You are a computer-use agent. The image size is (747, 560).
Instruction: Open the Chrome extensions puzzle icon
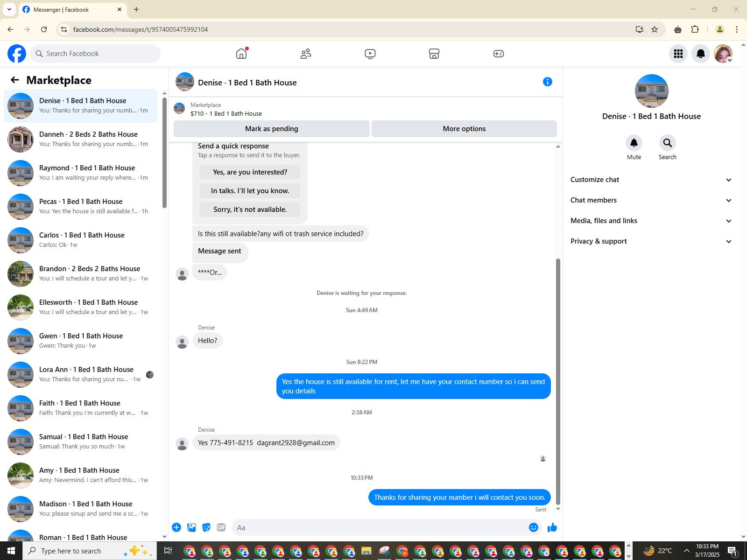(695, 29)
